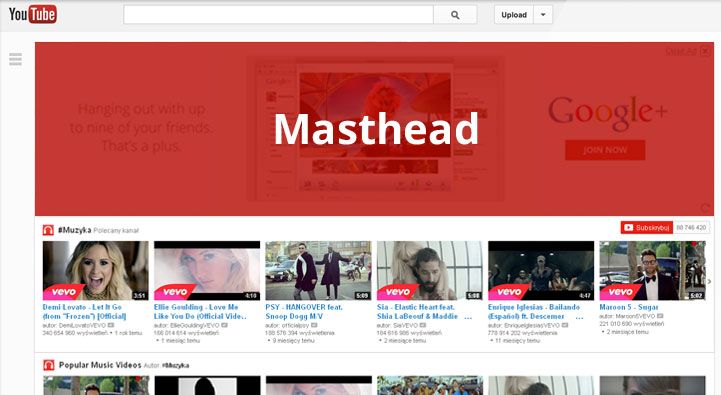Open PSY HANGOVER video thumbnail
This screenshot has width=721, height=395.
pos(318,270)
